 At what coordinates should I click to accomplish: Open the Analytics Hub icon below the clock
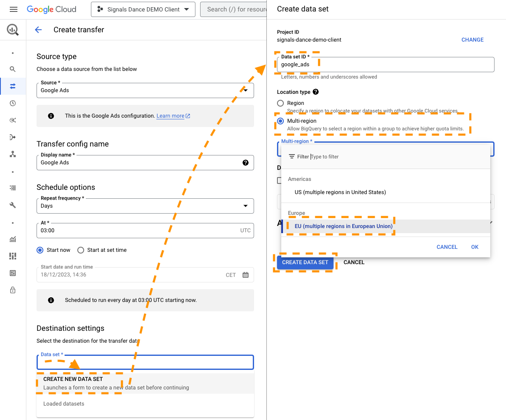13,120
